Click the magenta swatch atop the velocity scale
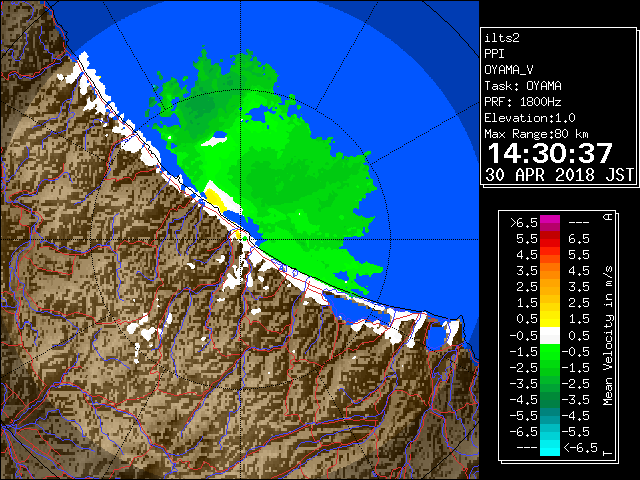This screenshot has height=480, width=640. tap(550, 220)
